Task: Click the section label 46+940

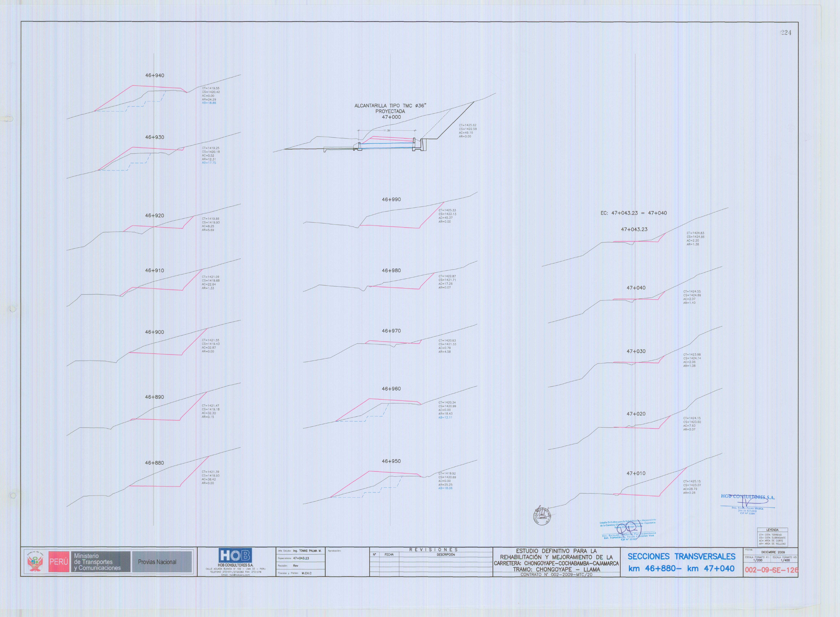Action: pos(155,75)
